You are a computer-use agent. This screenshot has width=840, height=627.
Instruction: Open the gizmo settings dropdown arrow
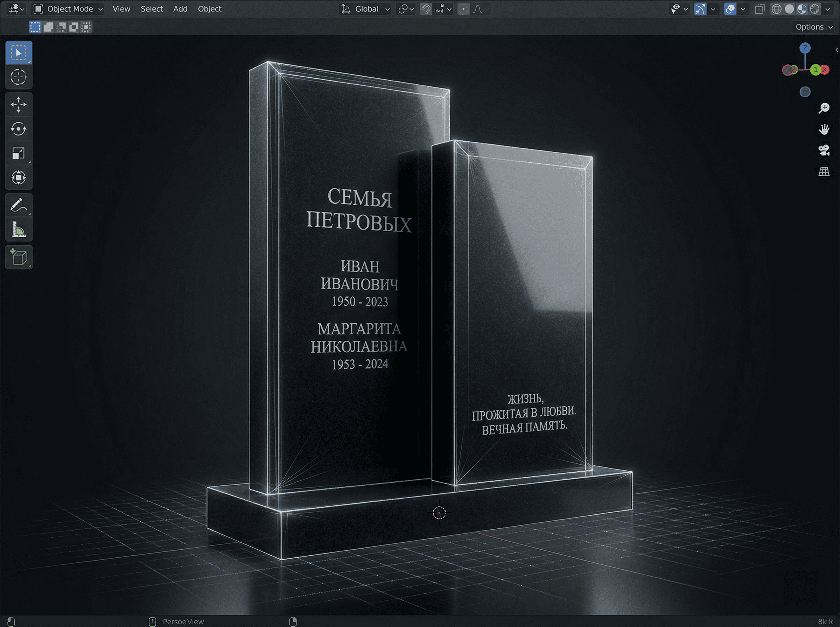pyautogui.click(x=713, y=9)
